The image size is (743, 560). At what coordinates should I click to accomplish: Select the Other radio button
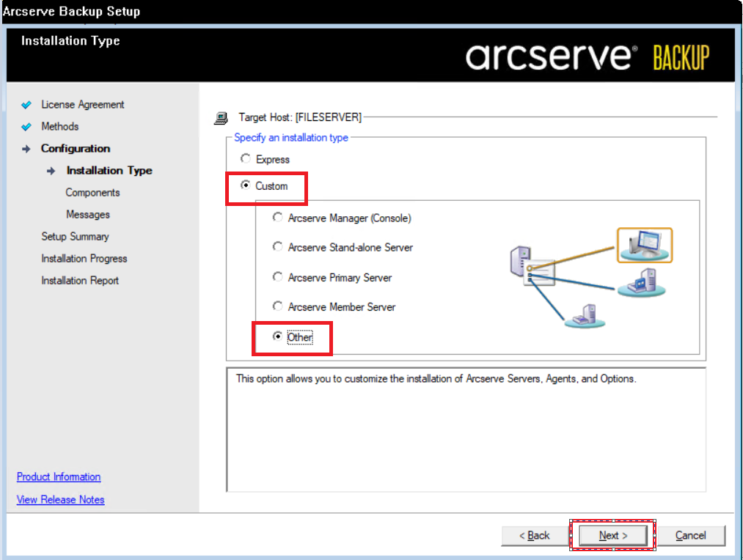[x=278, y=336]
